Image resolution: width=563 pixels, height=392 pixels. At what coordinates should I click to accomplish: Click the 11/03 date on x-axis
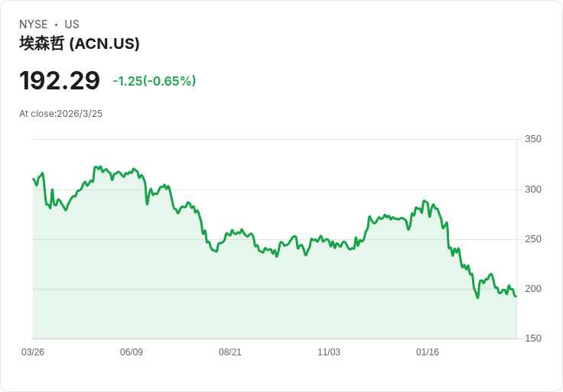[x=329, y=352]
